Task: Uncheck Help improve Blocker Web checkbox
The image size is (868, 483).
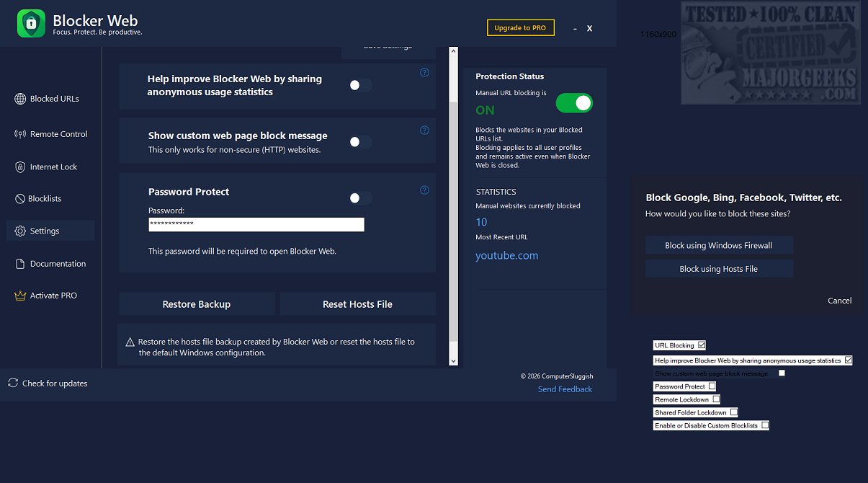Action: coord(848,360)
